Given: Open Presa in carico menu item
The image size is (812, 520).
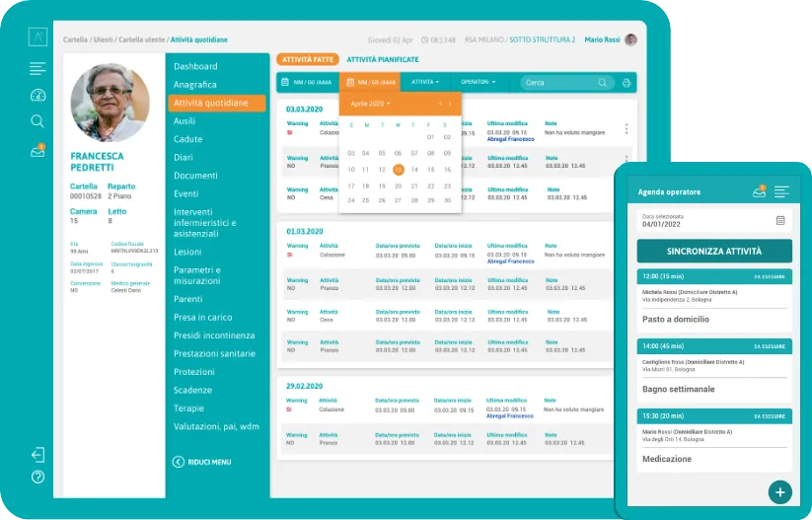Looking at the screenshot, I should (203, 317).
